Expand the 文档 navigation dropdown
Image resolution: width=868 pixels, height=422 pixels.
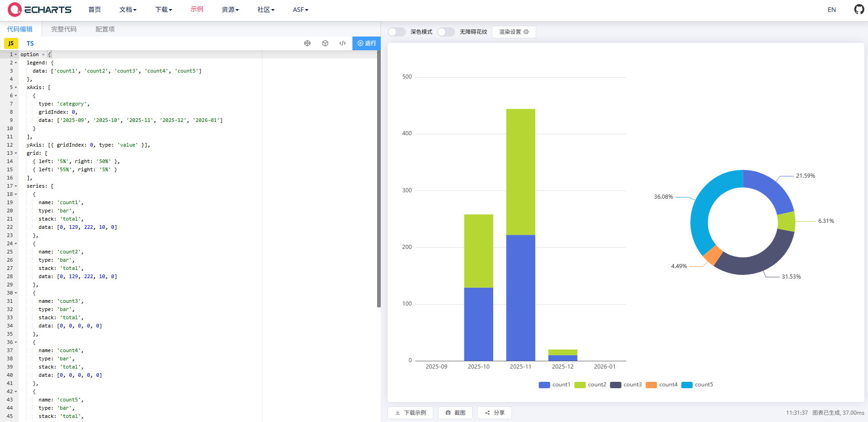point(128,10)
